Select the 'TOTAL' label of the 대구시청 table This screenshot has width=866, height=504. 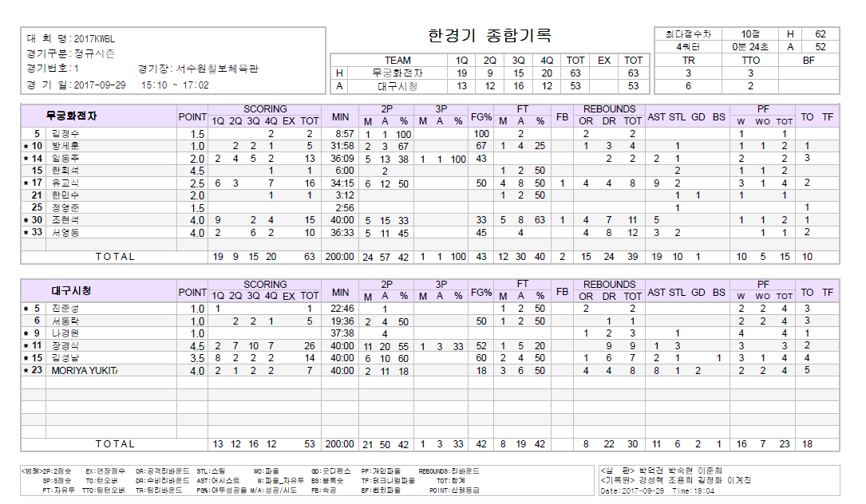(115, 444)
